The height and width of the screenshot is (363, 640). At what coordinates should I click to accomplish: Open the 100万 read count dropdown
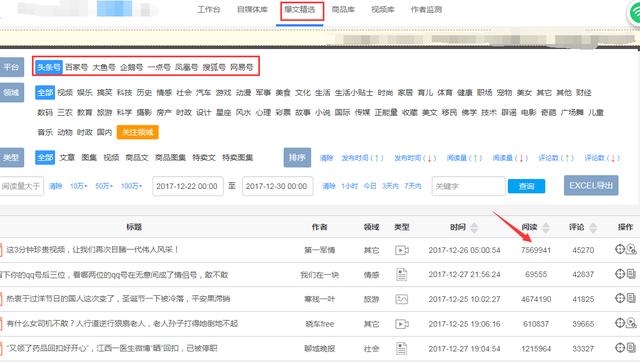131,186
